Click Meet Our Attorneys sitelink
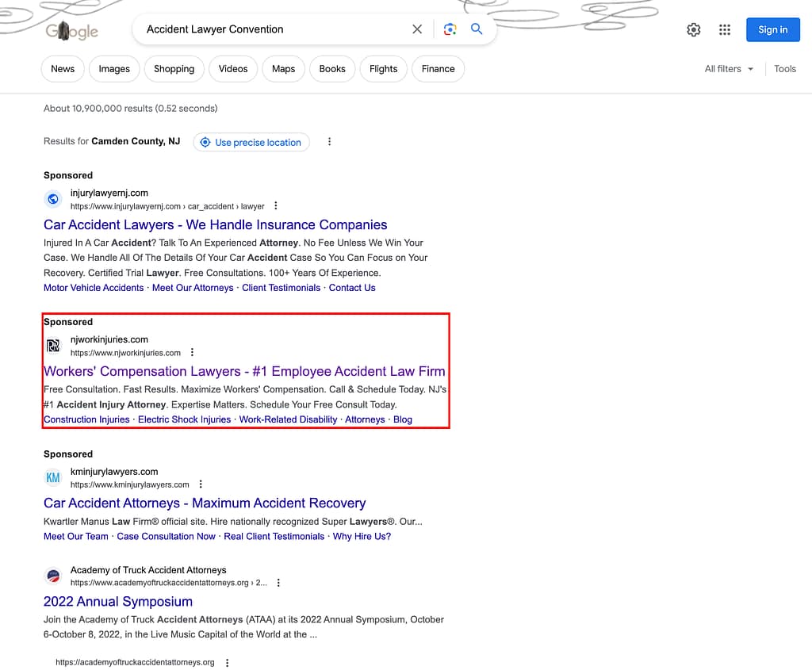 tap(193, 288)
